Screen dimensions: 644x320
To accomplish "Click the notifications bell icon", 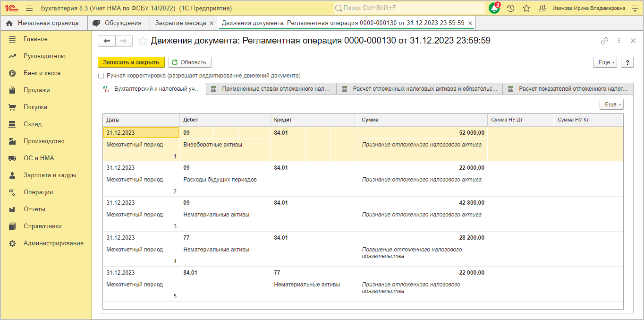I will [494, 8].
